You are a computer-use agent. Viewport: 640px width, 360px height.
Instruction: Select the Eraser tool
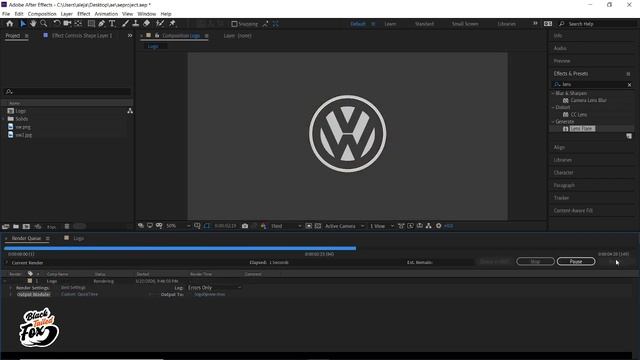[147, 24]
